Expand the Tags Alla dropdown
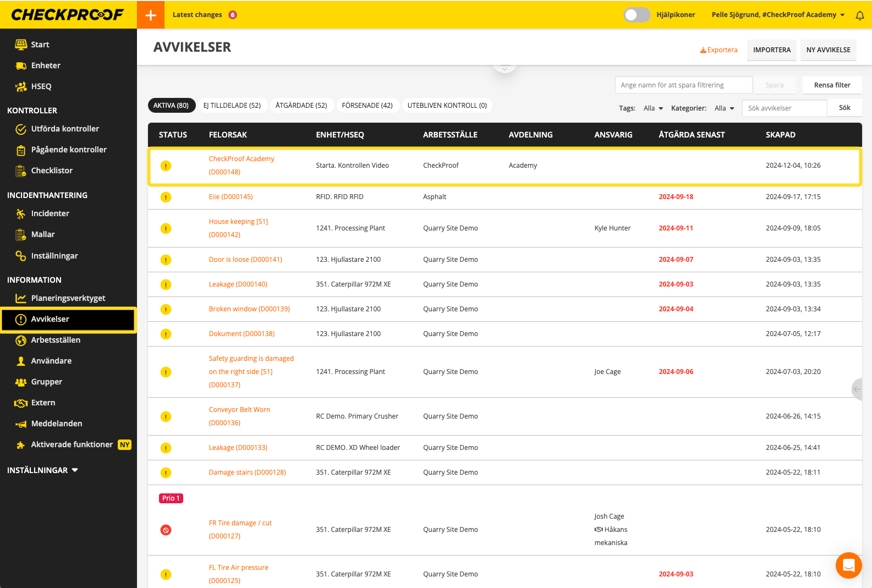 [x=653, y=108]
